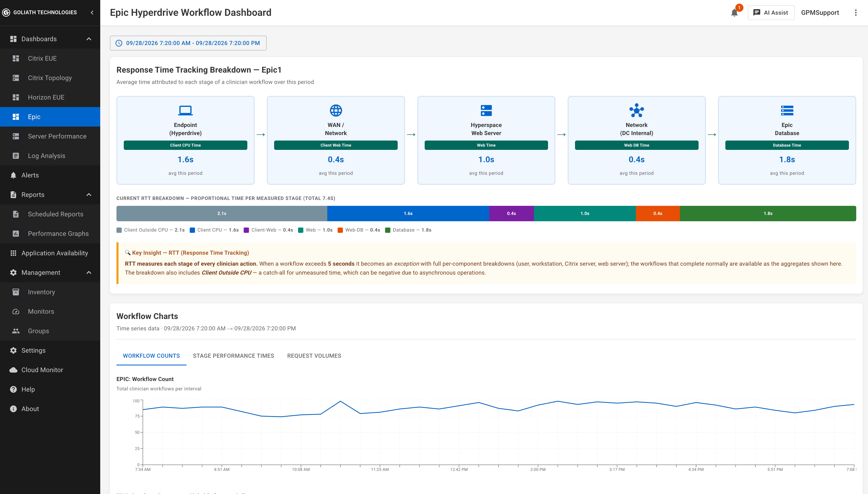Viewport: 868px width, 494px height.
Task: Click the AI Assist button
Action: tap(771, 13)
